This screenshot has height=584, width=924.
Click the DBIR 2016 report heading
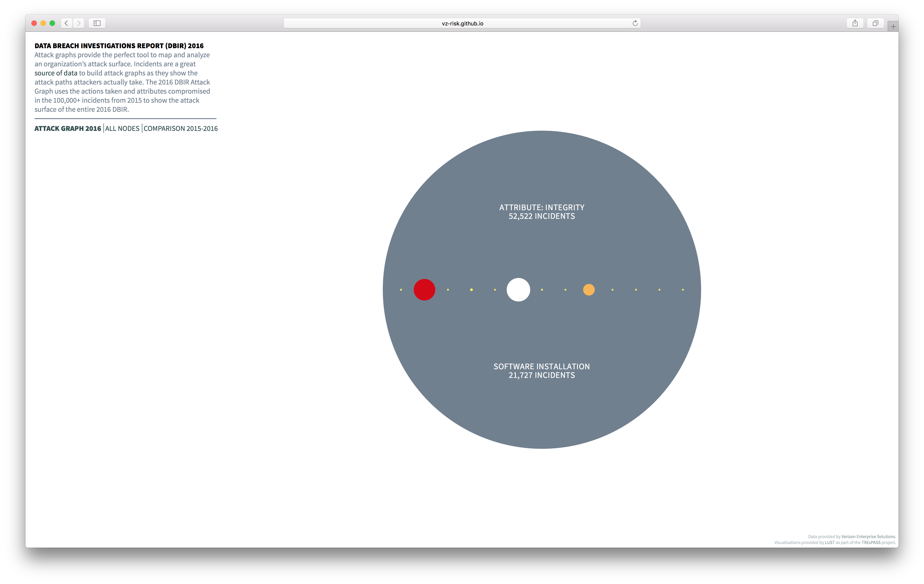(x=119, y=46)
